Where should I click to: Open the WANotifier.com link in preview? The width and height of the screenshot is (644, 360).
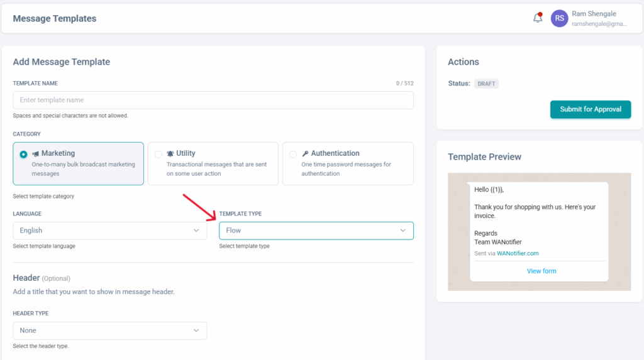click(x=518, y=253)
